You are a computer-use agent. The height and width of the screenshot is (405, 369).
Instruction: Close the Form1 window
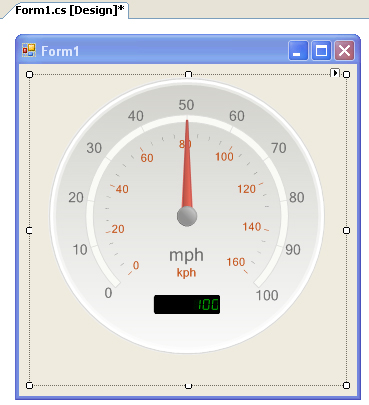344,51
